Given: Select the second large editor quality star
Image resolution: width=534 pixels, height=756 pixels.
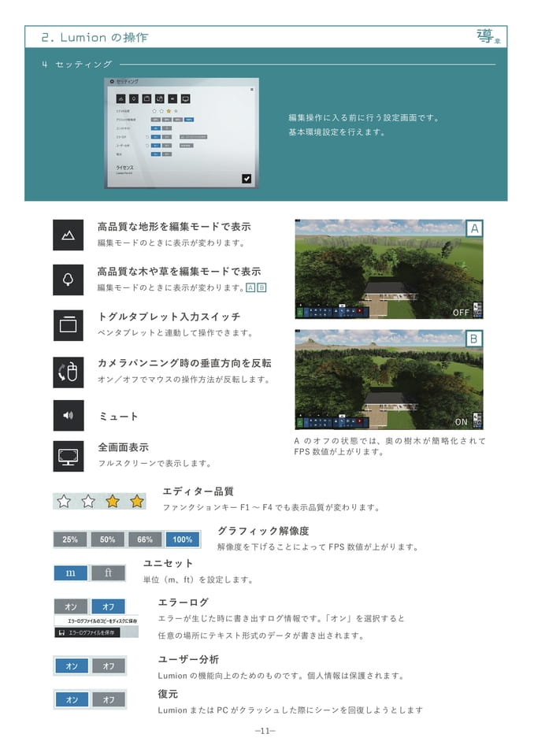Looking at the screenshot, I should pyautogui.click(x=88, y=502).
